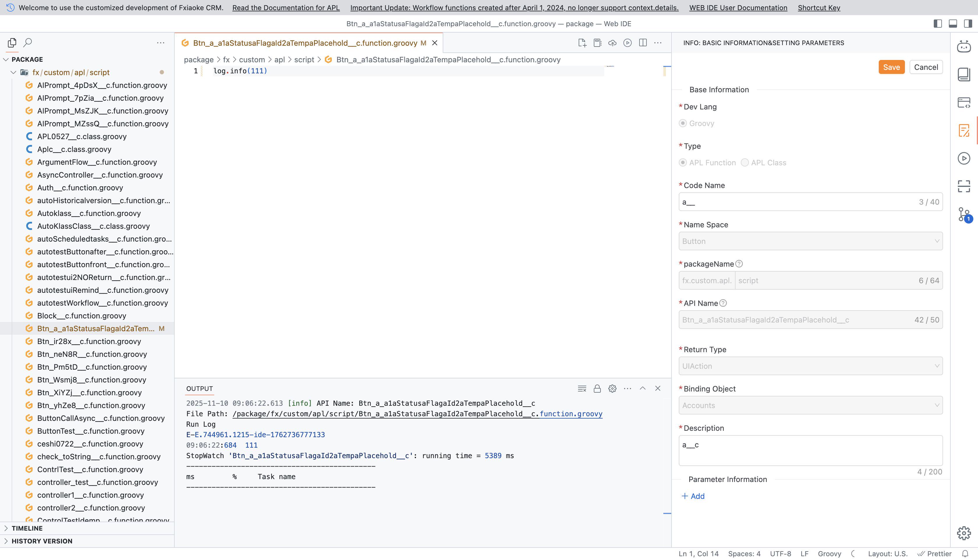Click the Run play icon in editor toolbar
Screen dimensions: 978x560
[627, 43]
